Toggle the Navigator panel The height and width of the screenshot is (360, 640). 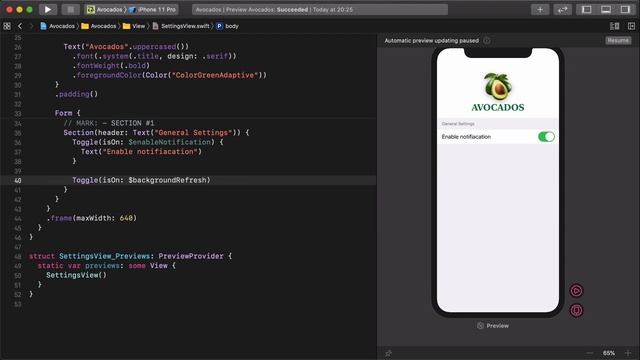[587, 9]
